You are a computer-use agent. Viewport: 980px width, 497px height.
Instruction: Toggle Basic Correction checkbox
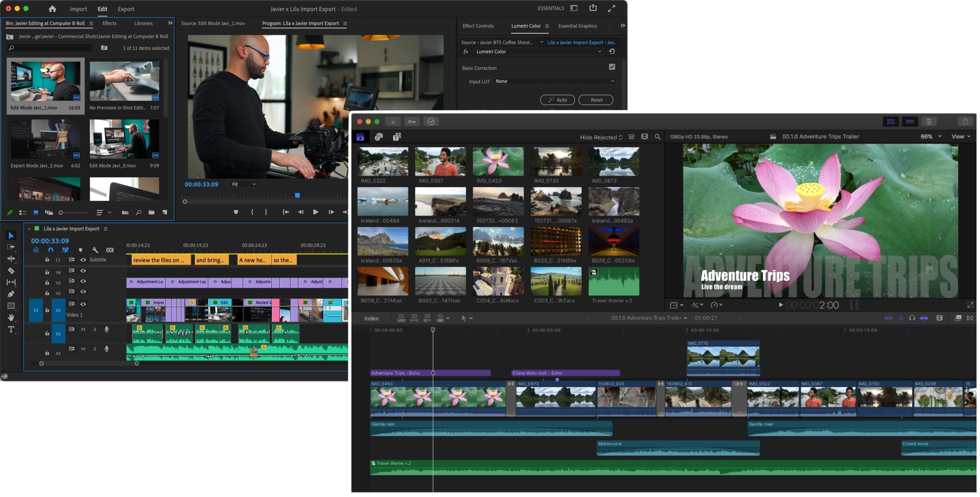pos(612,67)
